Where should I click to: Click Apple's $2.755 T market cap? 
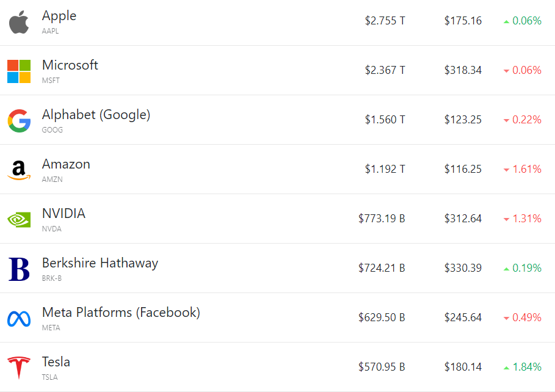click(x=385, y=21)
